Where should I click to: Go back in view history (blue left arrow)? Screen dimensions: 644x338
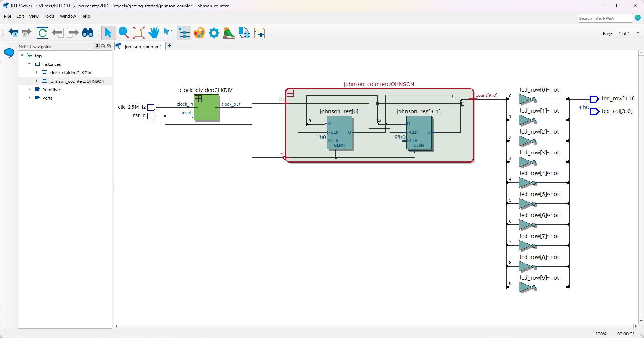pos(13,33)
